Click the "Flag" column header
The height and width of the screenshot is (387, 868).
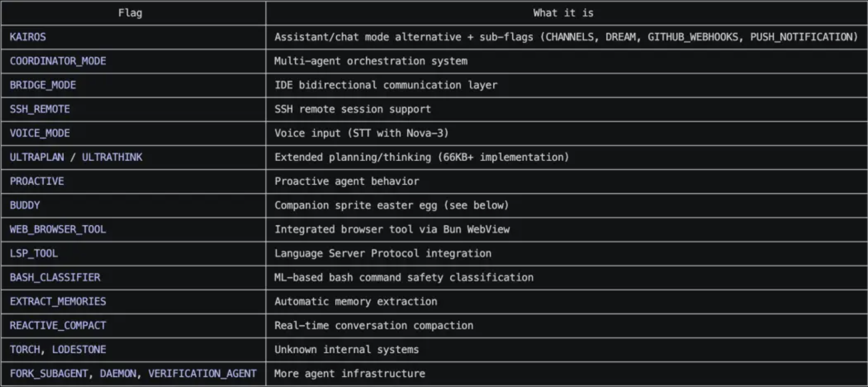[x=130, y=13]
